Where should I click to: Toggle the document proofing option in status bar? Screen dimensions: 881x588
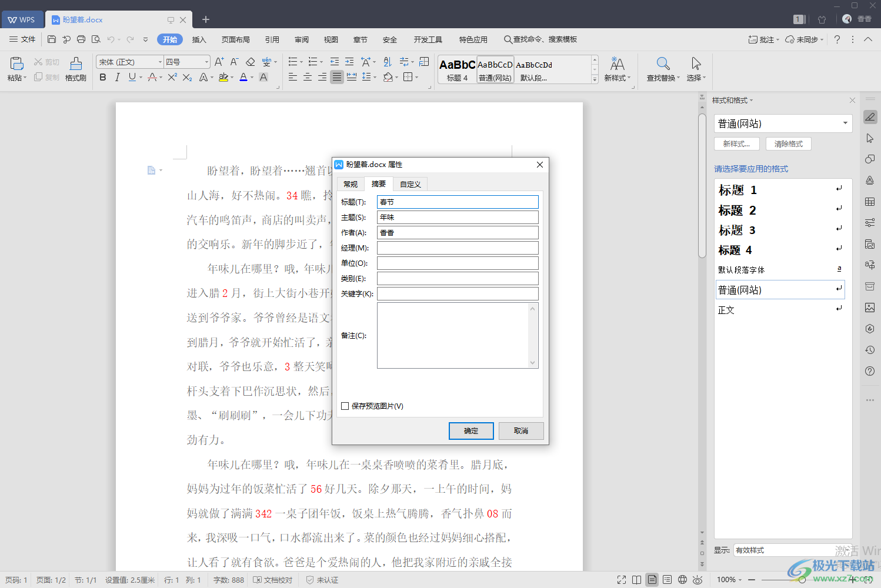[x=273, y=580]
